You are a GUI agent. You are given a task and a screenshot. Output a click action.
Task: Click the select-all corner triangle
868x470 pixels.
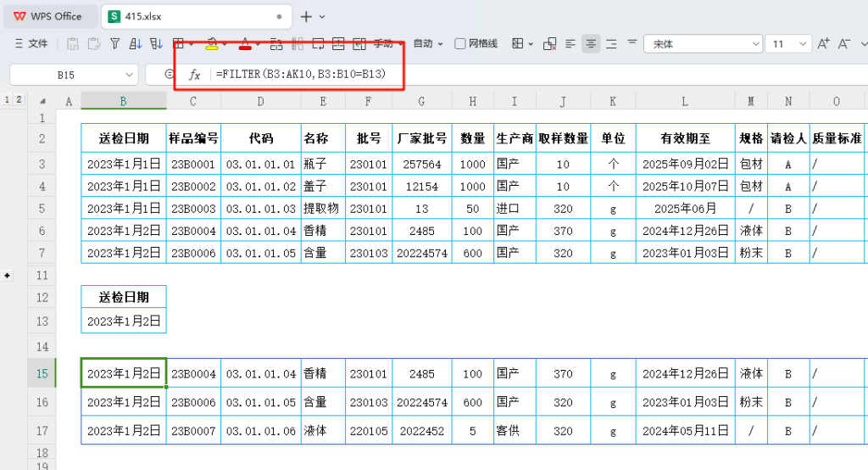point(42,102)
